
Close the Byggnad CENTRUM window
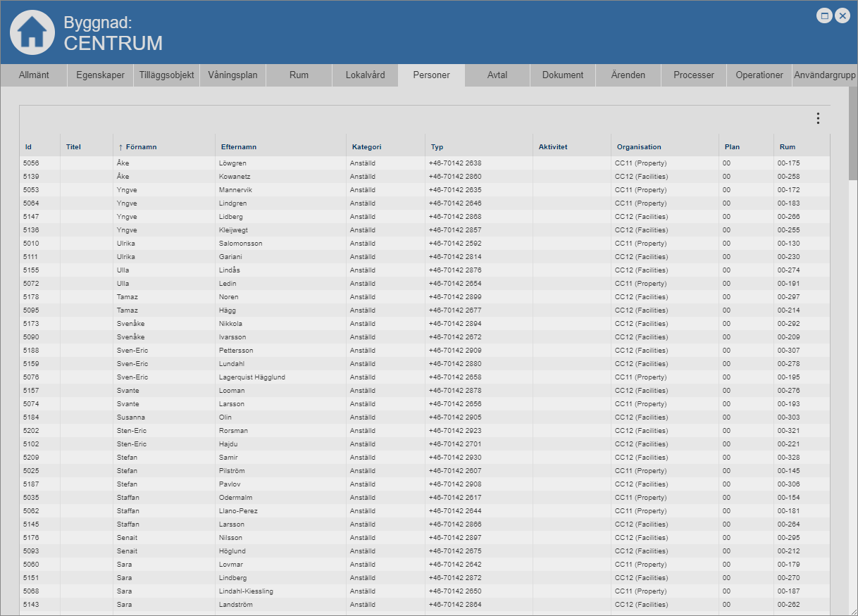842,15
